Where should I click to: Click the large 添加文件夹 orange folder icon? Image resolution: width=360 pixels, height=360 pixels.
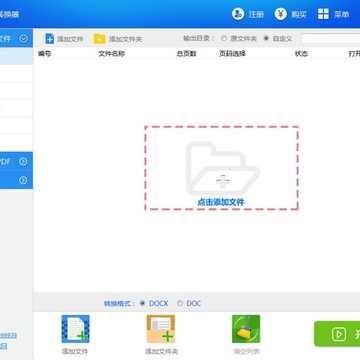pyautogui.click(x=161, y=329)
